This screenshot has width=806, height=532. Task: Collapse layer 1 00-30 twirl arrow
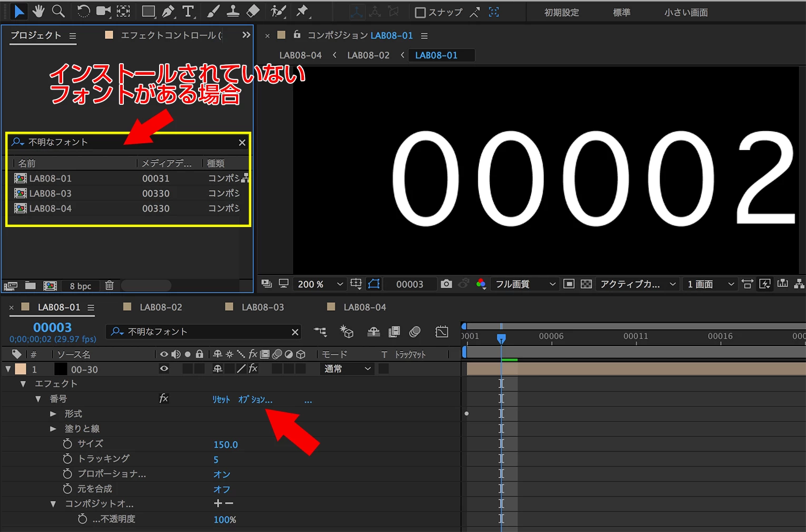point(8,369)
